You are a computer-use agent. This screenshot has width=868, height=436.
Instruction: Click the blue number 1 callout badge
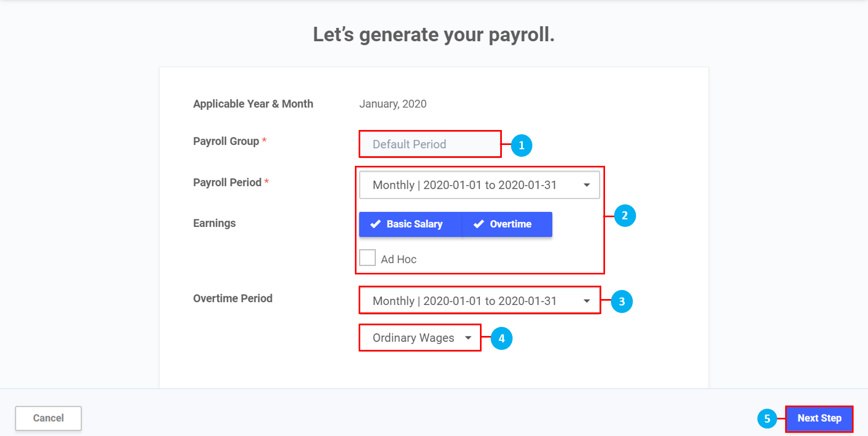521,146
